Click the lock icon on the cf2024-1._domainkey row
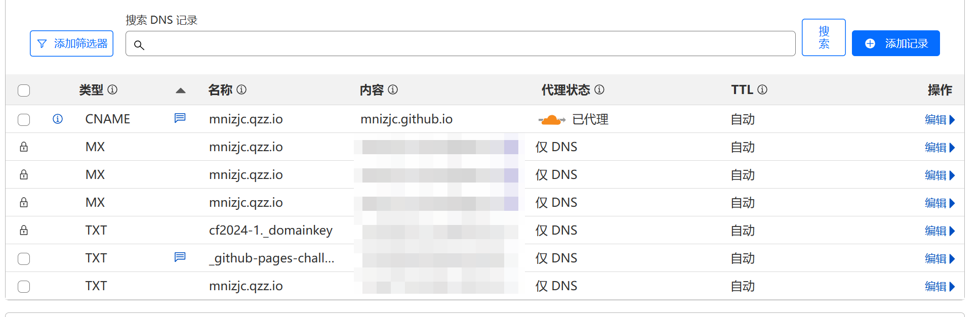The height and width of the screenshot is (317, 980). (24, 230)
